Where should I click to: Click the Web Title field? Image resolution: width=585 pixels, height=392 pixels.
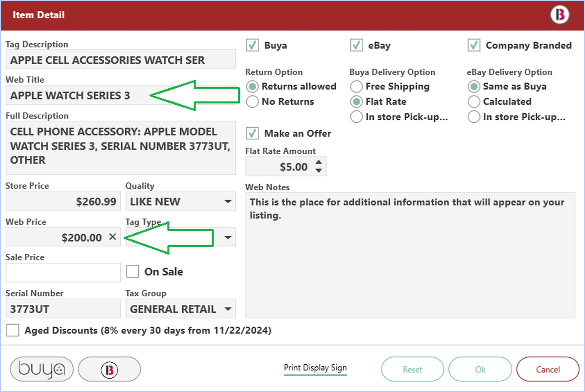121,95
